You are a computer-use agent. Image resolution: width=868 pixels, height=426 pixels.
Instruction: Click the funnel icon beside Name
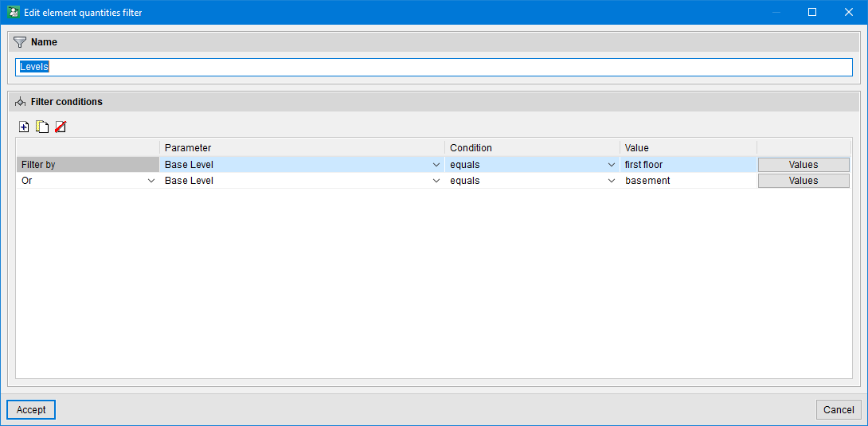(x=20, y=42)
